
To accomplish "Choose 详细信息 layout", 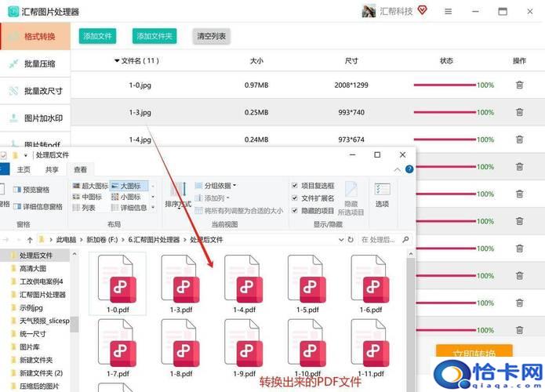I will tap(129, 208).
